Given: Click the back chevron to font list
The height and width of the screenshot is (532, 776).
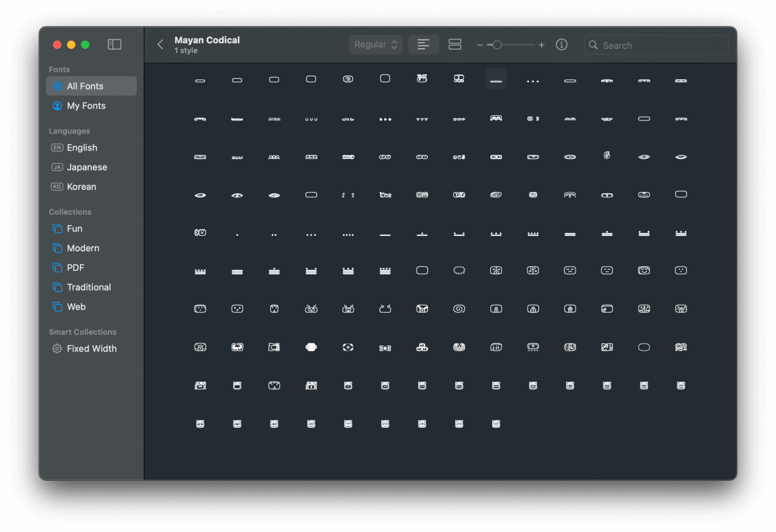Looking at the screenshot, I should pyautogui.click(x=160, y=44).
